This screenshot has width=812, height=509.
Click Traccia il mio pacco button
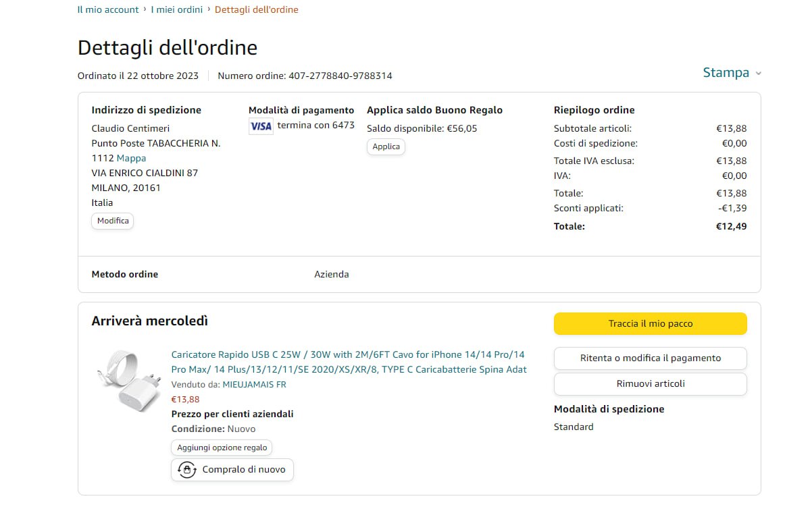click(650, 324)
